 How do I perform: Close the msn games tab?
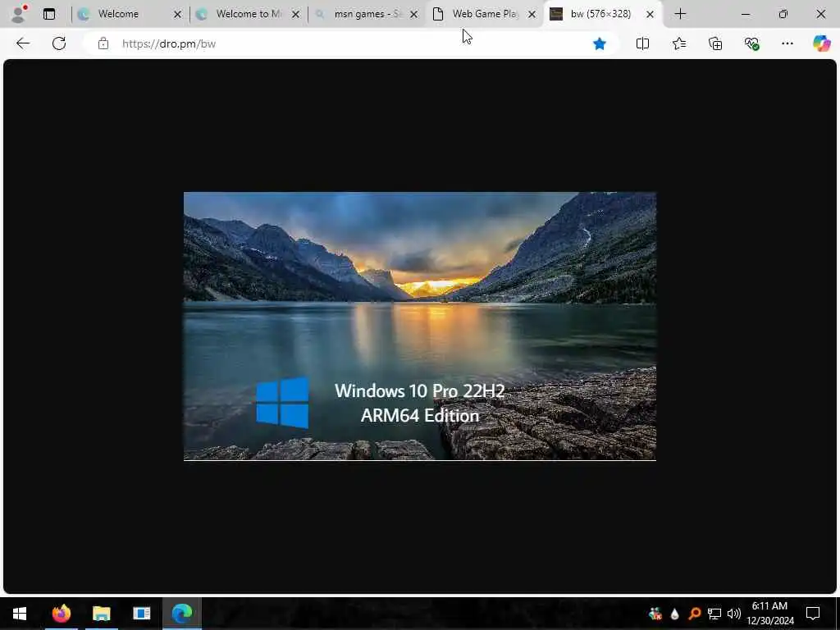tap(413, 15)
